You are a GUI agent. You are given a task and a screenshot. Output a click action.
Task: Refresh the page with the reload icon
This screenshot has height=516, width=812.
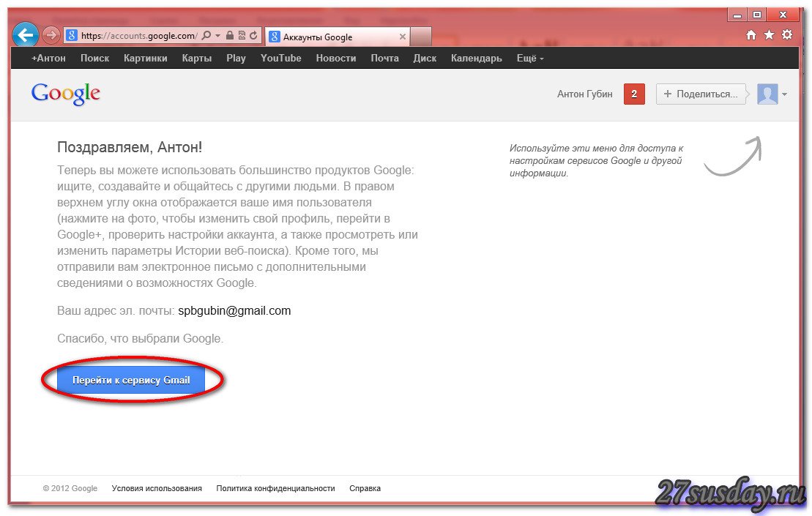253,35
